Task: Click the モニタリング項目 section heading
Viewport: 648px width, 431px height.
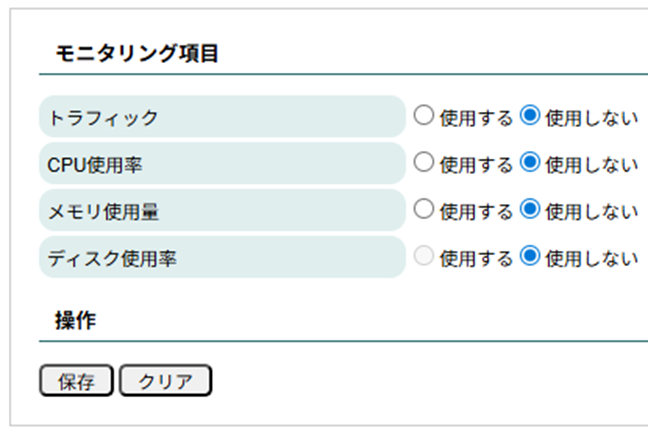Action: tap(136, 54)
